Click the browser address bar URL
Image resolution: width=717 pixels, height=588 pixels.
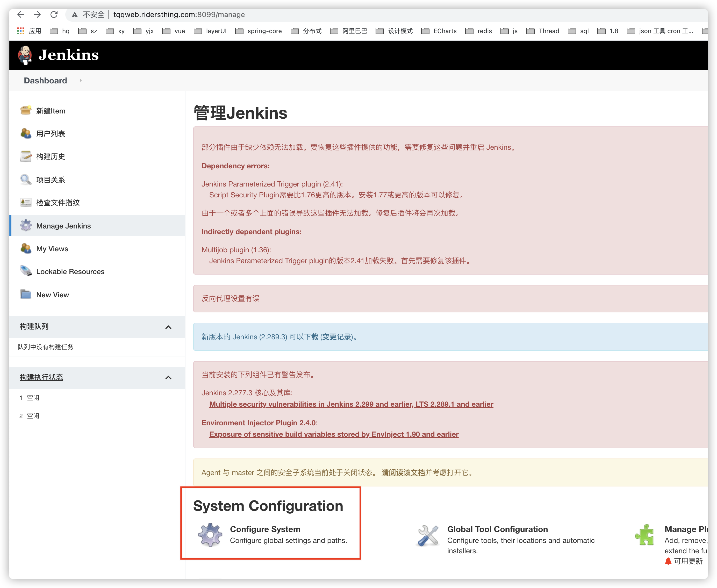point(179,15)
